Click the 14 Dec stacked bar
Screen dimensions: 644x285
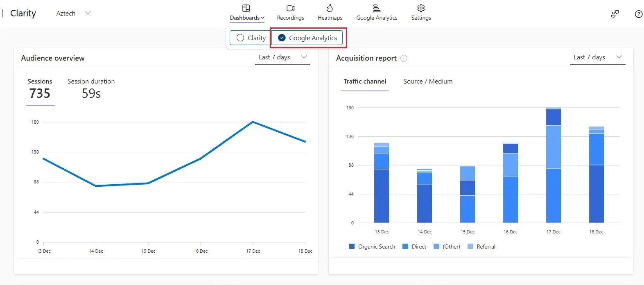425,196
